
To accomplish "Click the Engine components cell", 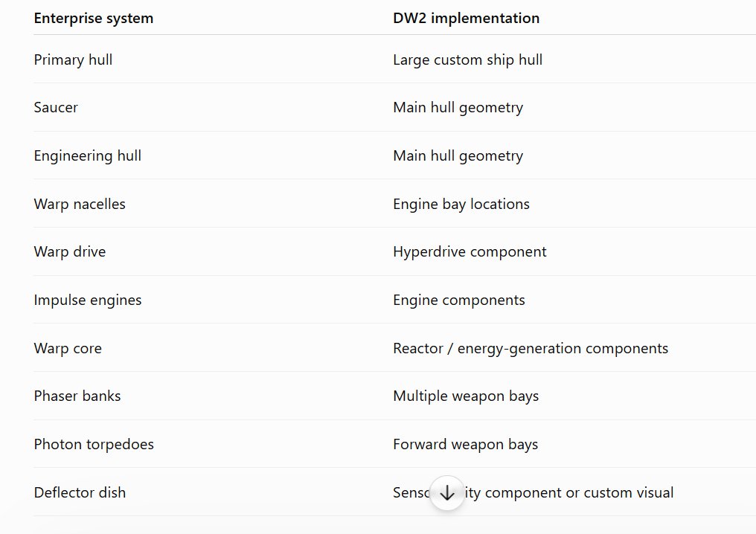I will [459, 300].
